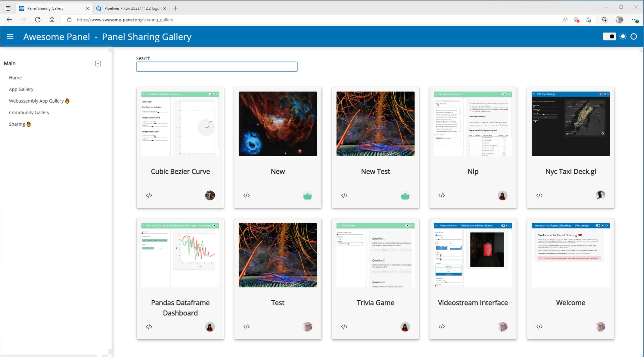Screen dimensions: 644x357
Task: Open App Gallery in the sidebar
Action: click(21, 89)
